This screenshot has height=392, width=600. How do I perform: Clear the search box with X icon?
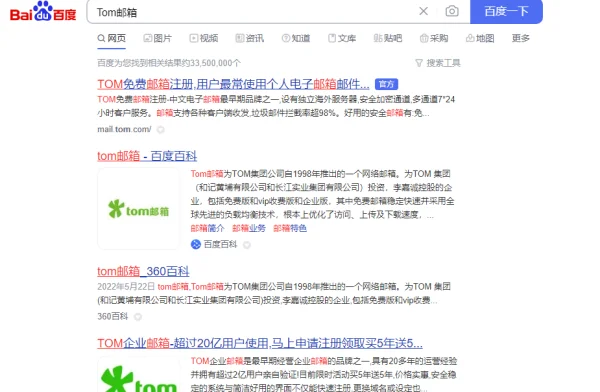[423, 11]
